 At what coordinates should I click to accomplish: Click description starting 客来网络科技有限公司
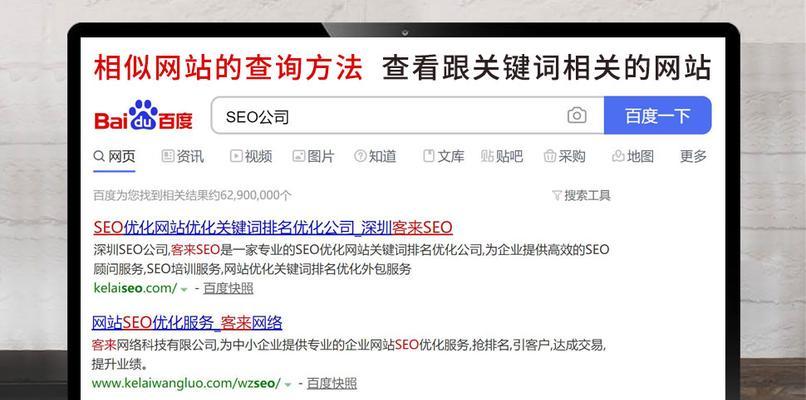(x=349, y=354)
